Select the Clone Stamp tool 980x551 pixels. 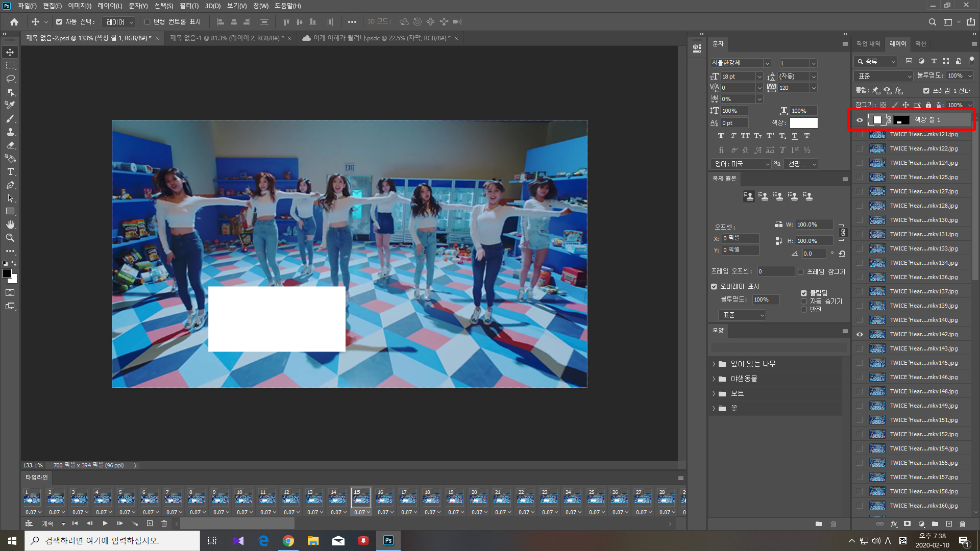click(10, 132)
